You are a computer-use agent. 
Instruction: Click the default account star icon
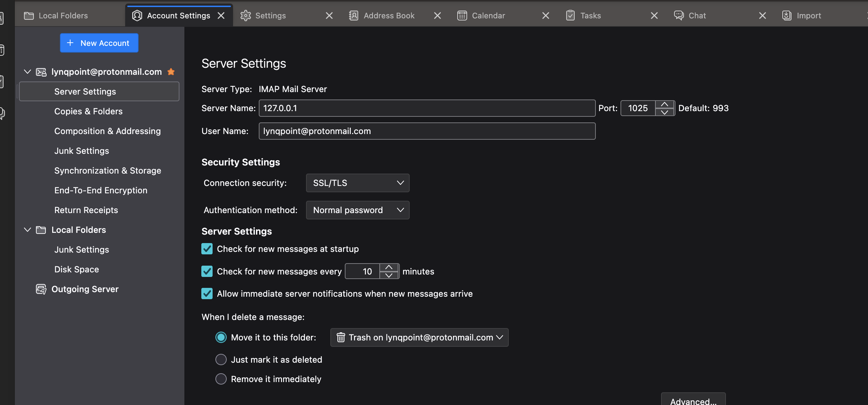(x=171, y=72)
